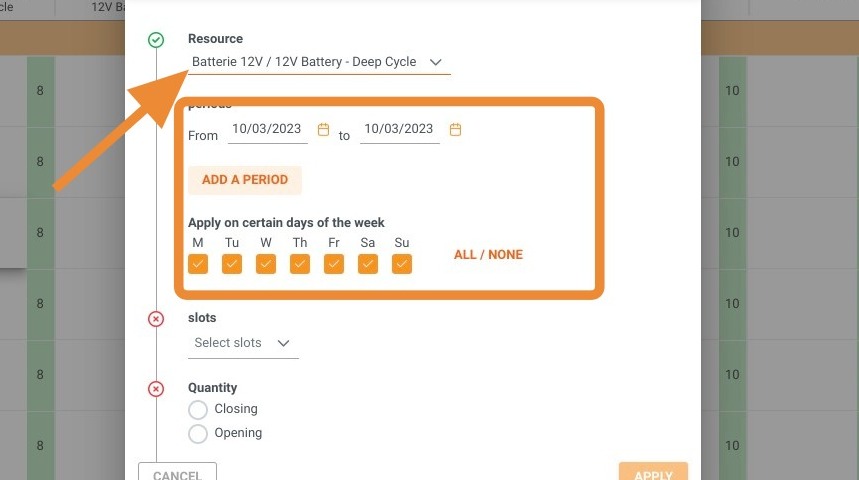Click the 'Quantity' section label

pyautogui.click(x=213, y=388)
